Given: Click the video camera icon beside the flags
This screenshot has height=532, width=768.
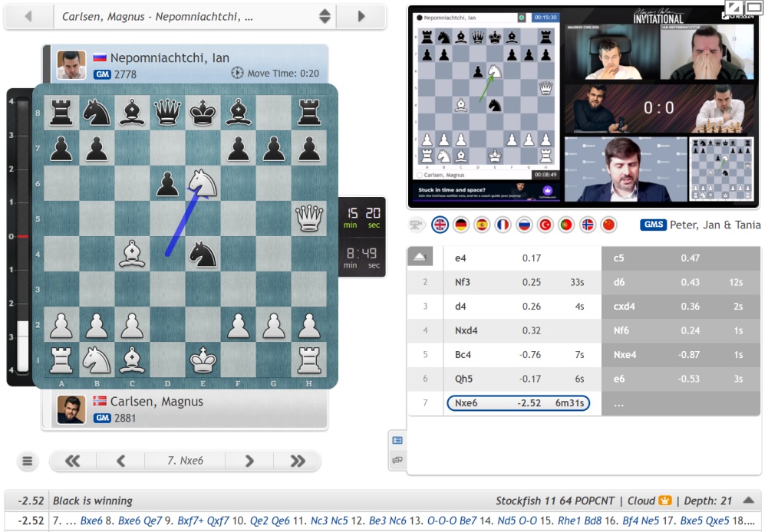Looking at the screenshot, I should [x=418, y=225].
